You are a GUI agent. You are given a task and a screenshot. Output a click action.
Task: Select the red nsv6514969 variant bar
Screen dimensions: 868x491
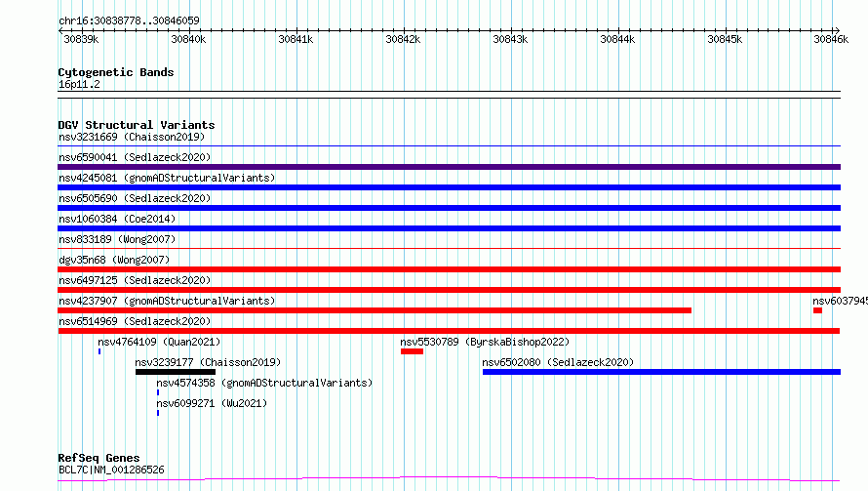tap(449, 331)
